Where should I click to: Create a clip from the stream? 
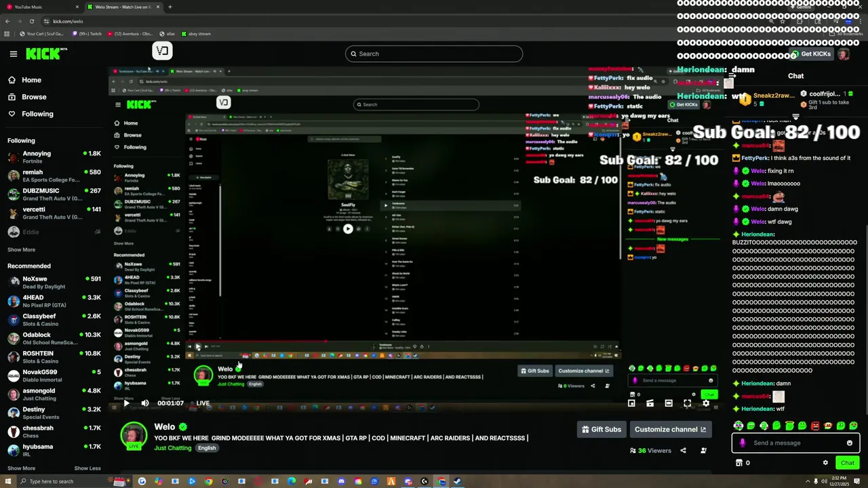tap(650, 403)
